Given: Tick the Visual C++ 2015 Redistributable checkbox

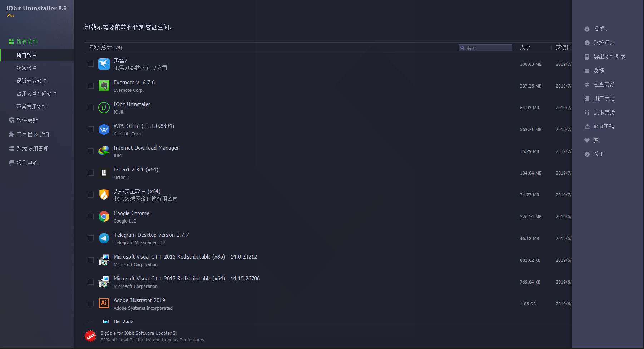Looking at the screenshot, I should pos(91,260).
